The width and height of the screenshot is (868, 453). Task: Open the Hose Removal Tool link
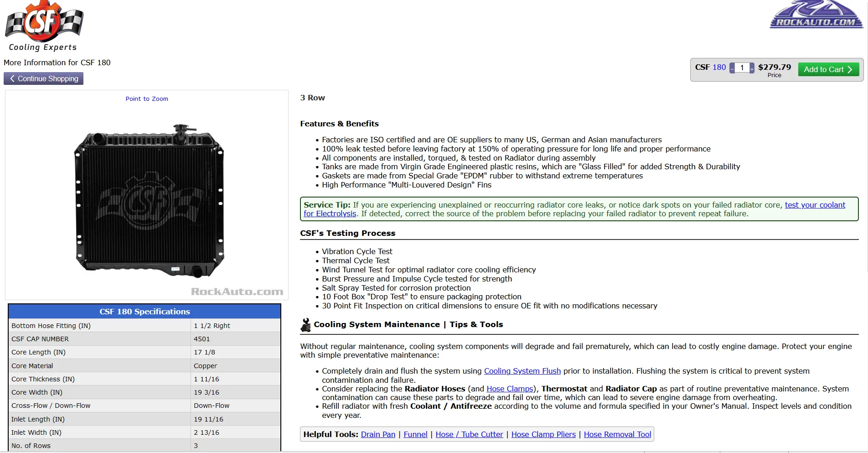(617, 434)
